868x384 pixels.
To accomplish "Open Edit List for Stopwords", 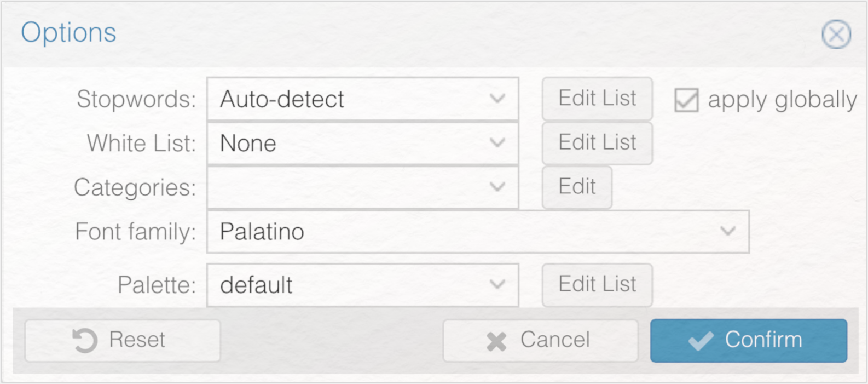I will (x=597, y=99).
